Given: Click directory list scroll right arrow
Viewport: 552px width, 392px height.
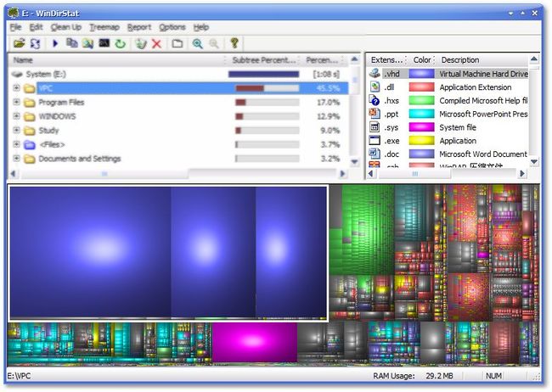Looking at the screenshot, I should pyautogui.click(x=342, y=173).
